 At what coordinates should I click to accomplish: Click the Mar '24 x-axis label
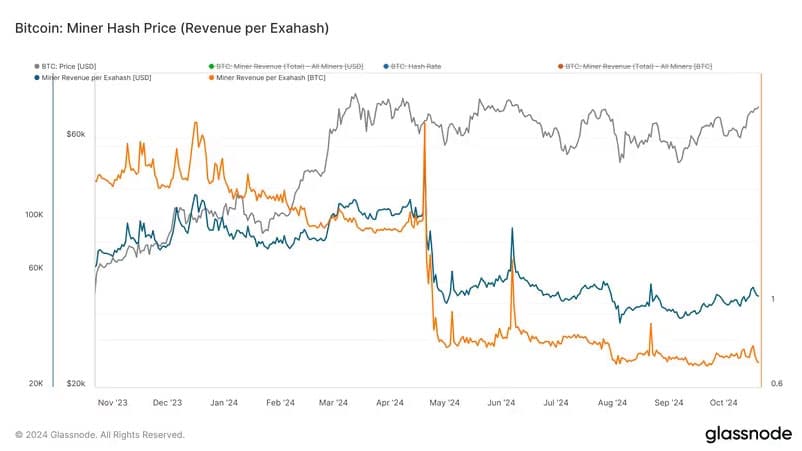333,403
